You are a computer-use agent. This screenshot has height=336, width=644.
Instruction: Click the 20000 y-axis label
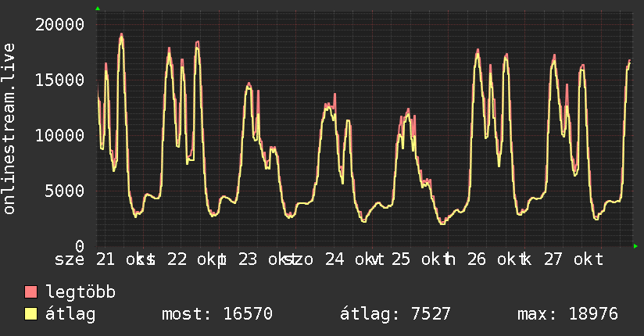[x=59, y=25]
